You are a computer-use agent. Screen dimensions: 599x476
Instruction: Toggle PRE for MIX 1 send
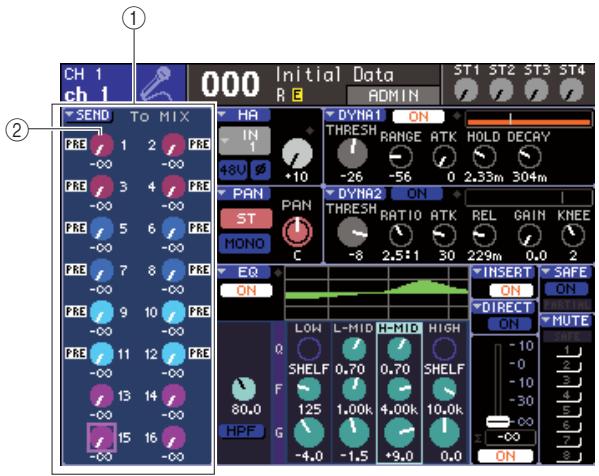[x=76, y=144]
